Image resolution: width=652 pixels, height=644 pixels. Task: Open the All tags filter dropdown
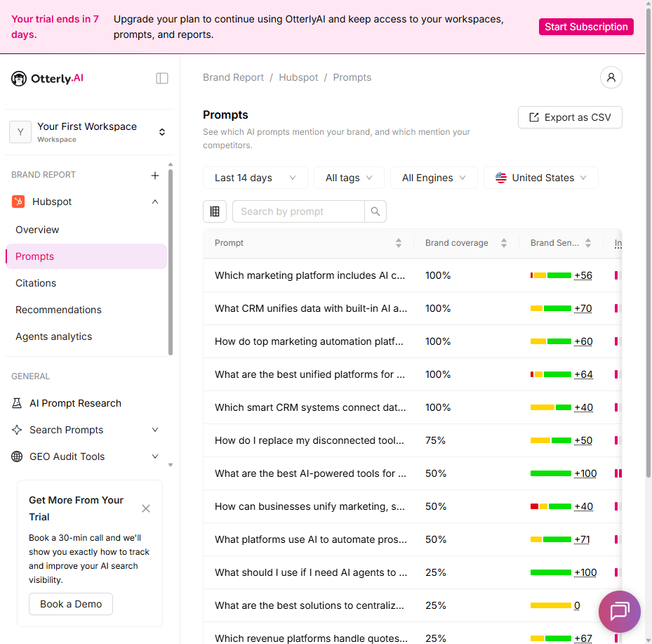349,178
